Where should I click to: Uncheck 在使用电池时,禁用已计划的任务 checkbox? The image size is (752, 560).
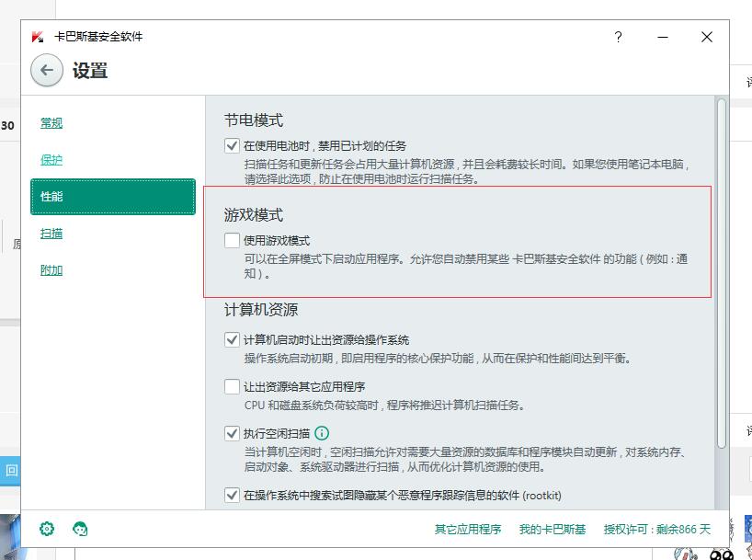[232, 145]
